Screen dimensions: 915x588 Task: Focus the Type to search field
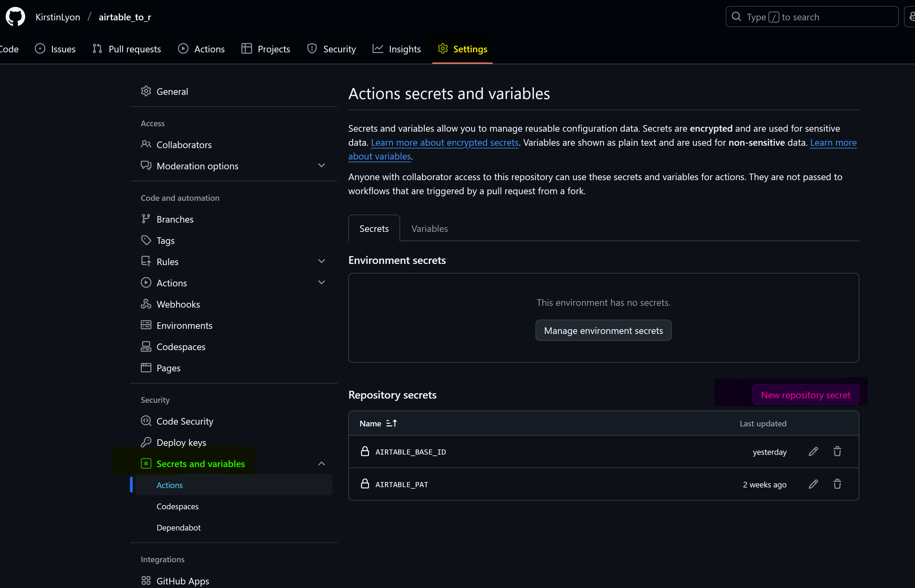click(x=811, y=17)
